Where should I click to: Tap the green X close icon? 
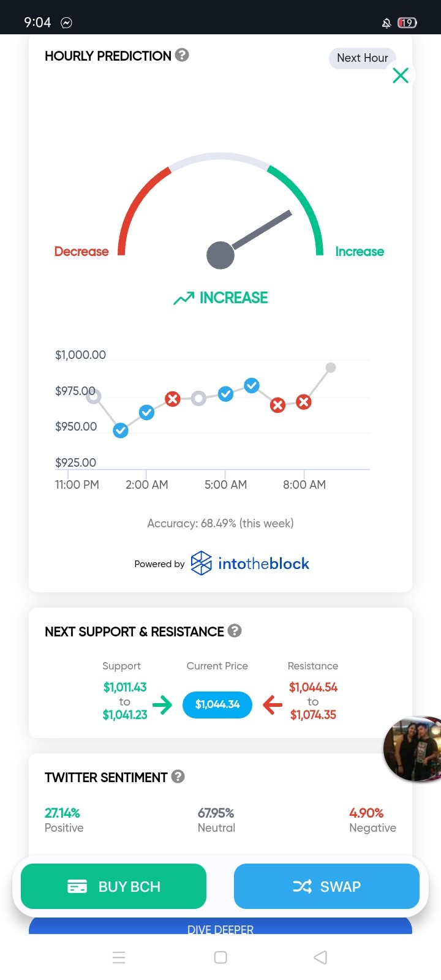401,75
